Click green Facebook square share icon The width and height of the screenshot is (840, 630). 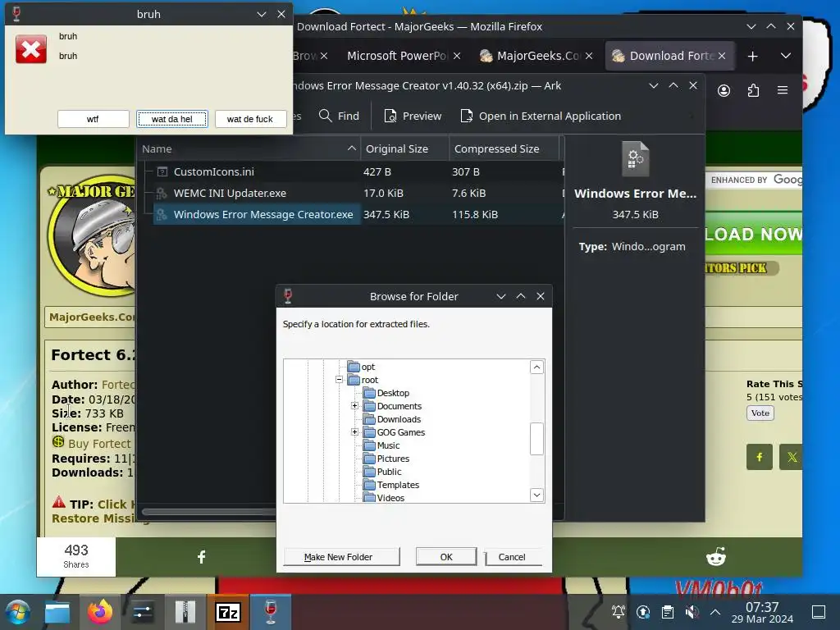760,457
